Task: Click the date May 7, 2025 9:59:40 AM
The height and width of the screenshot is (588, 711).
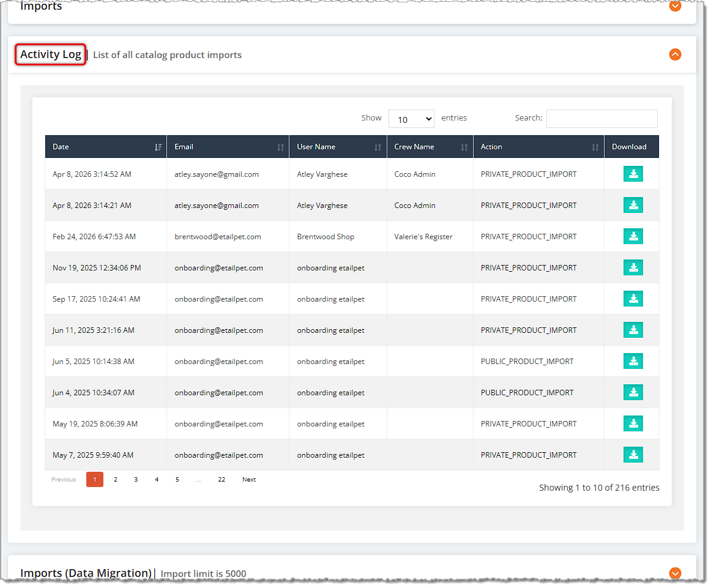Action: [93, 455]
